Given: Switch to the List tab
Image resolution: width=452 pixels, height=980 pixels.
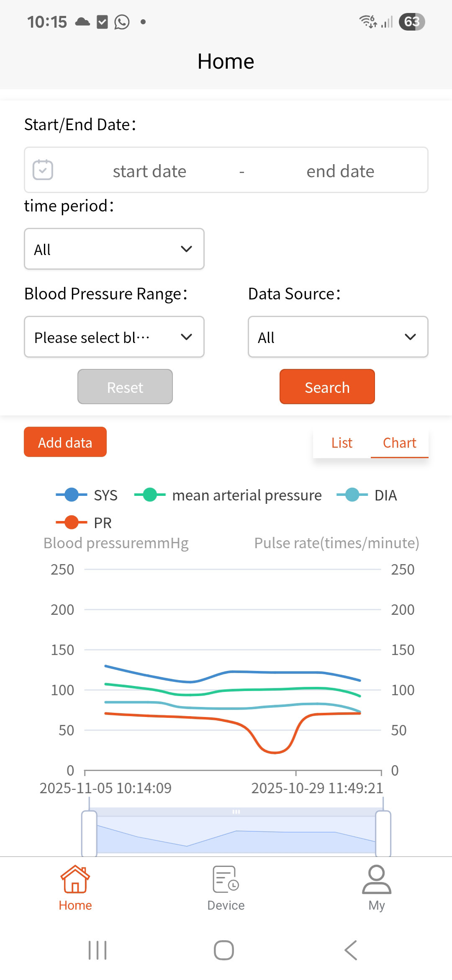Looking at the screenshot, I should (342, 443).
